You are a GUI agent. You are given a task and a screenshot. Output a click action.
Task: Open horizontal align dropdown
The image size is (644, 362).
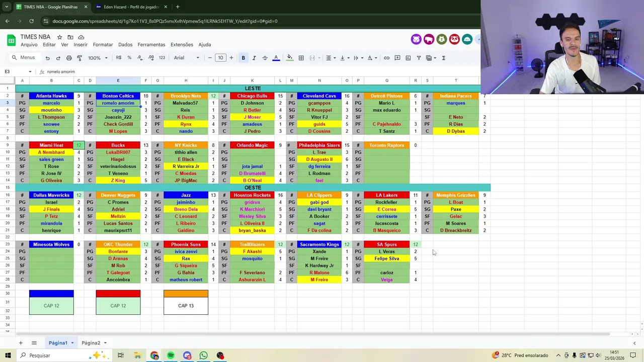(331, 58)
